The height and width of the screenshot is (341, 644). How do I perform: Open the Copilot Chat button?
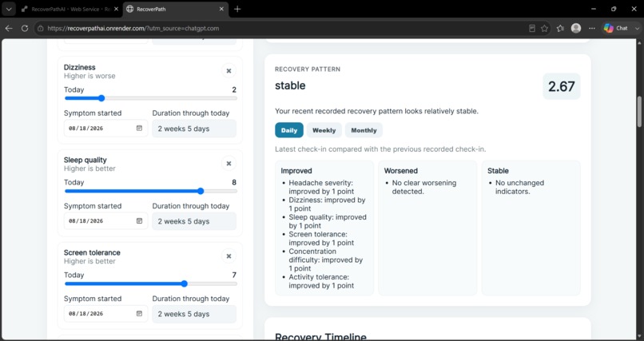click(616, 28)
